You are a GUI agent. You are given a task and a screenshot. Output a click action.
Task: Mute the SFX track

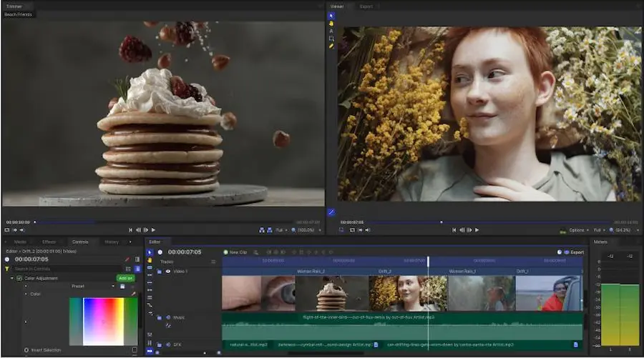[168, 345]
